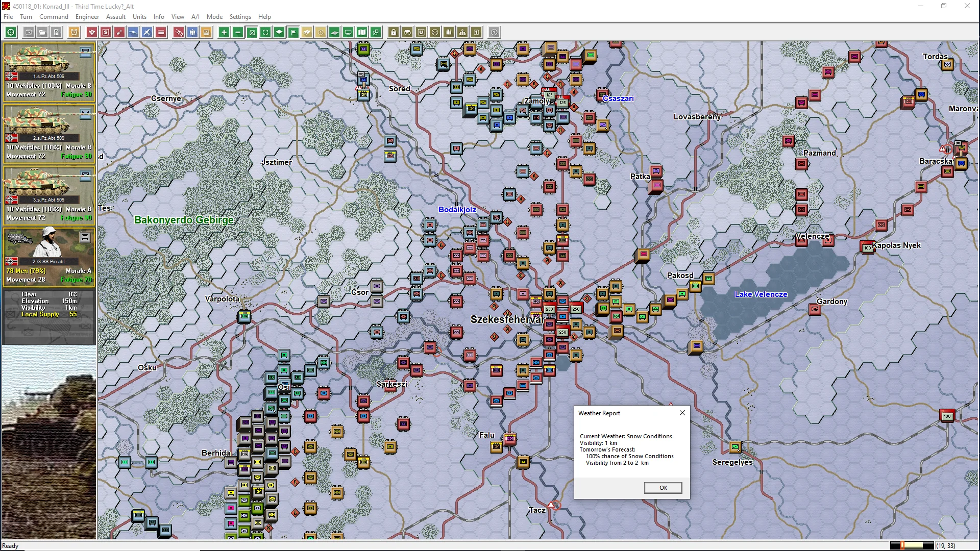Click the red downward arrows toolbar icon
Viewport: 980px width, 551px height.
pyautogui.click(x=92, y=33)
